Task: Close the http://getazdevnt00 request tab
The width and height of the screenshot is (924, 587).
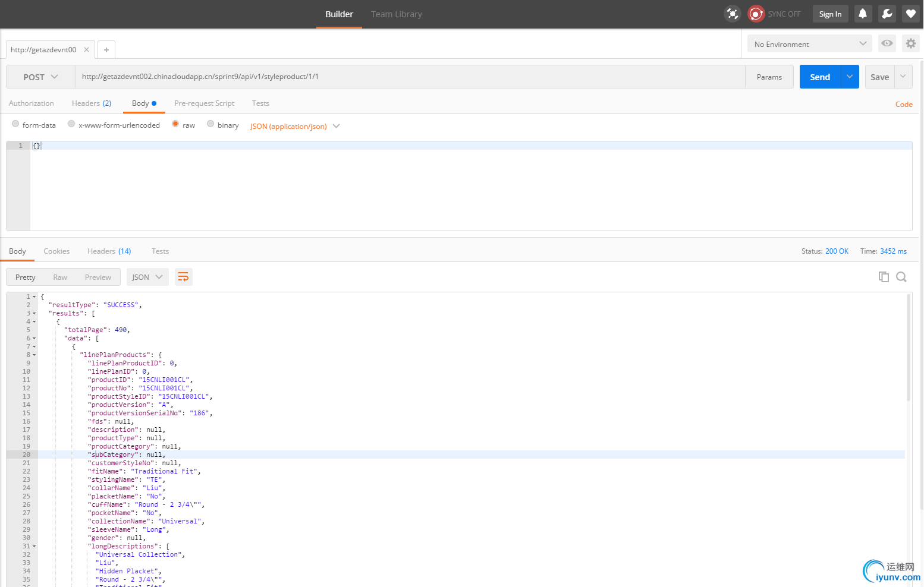Action: coord(86,50)
